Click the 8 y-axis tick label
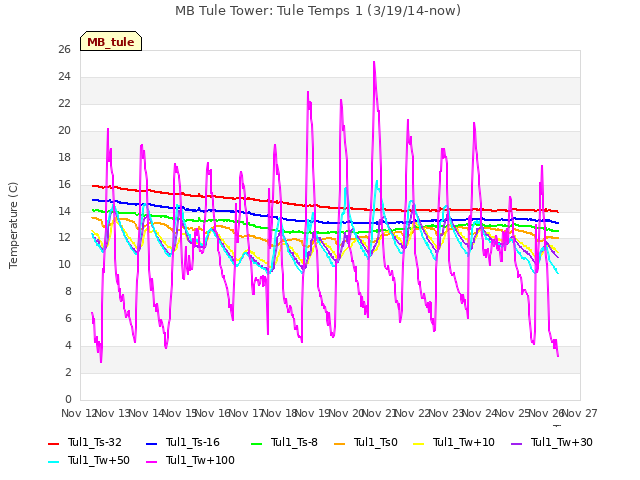640x480 pixels. 68,291
